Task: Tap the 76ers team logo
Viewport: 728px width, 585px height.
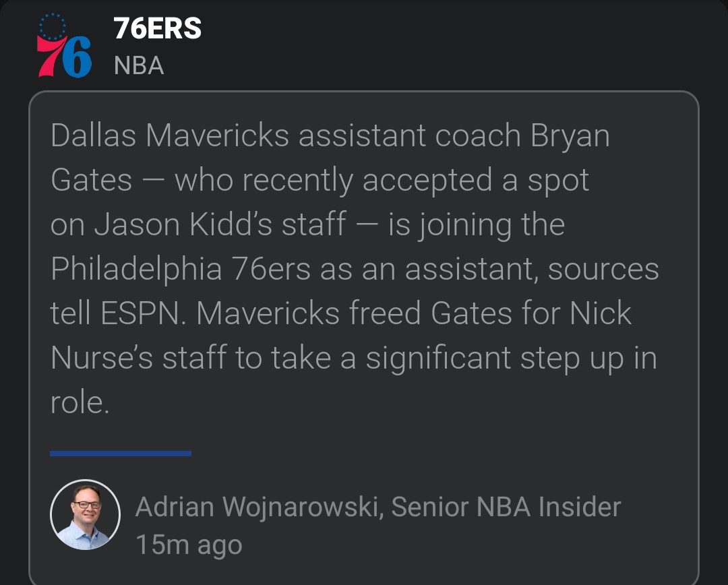Action: click(x=64, y=47)
